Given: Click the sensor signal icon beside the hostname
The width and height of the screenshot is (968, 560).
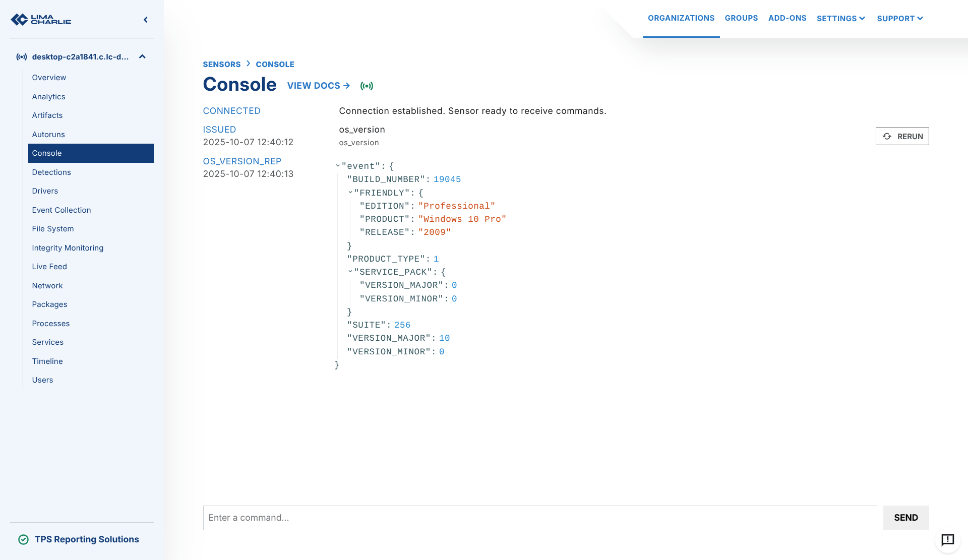Looking at the screenshot, I should (x=22, y=57).
